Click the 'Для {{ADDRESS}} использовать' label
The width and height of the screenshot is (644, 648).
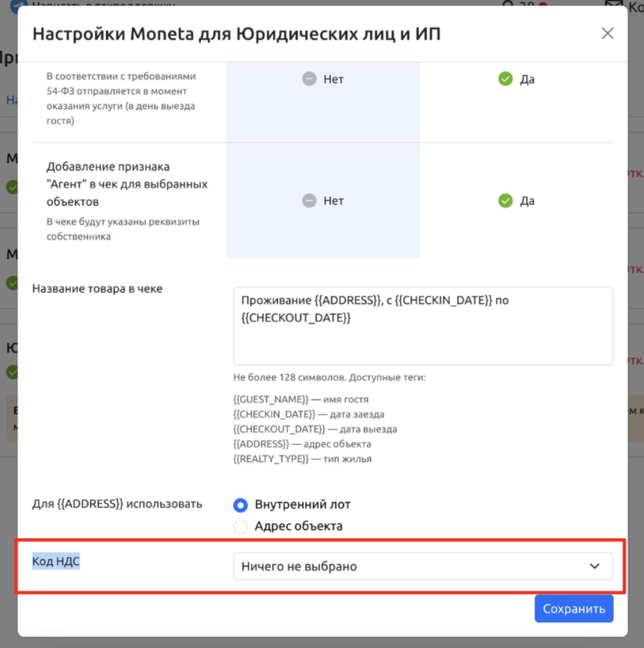coord(117,504)
